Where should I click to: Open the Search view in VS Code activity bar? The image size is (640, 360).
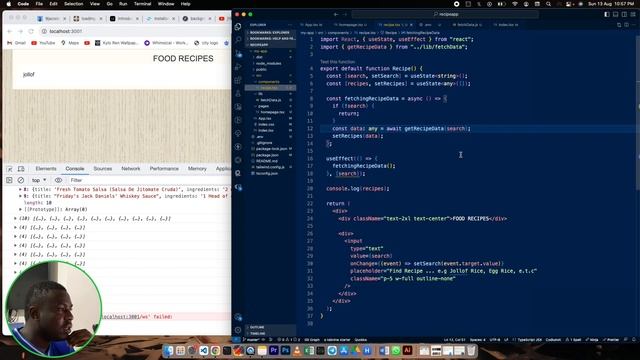coord(238,40)
